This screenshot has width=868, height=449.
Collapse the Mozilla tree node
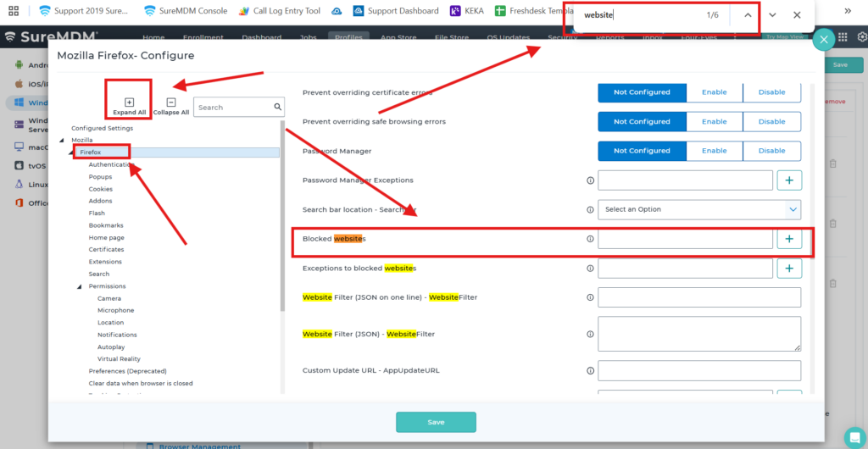click(61, 141)
